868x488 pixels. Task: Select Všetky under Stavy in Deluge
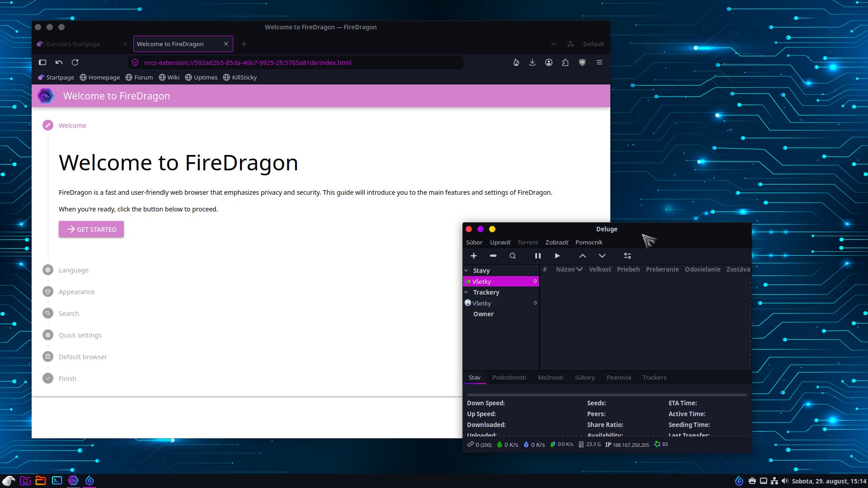click(501, 282)
